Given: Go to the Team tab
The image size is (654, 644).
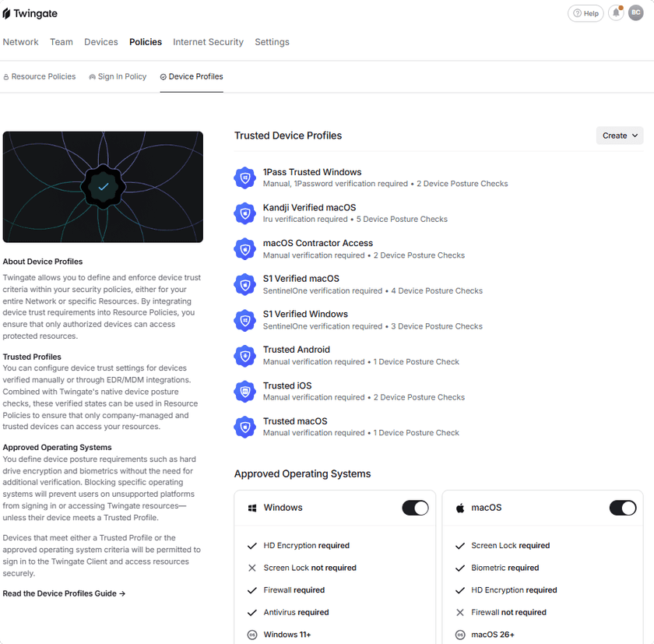Looking at the screenshot, I should coord(62,42).
